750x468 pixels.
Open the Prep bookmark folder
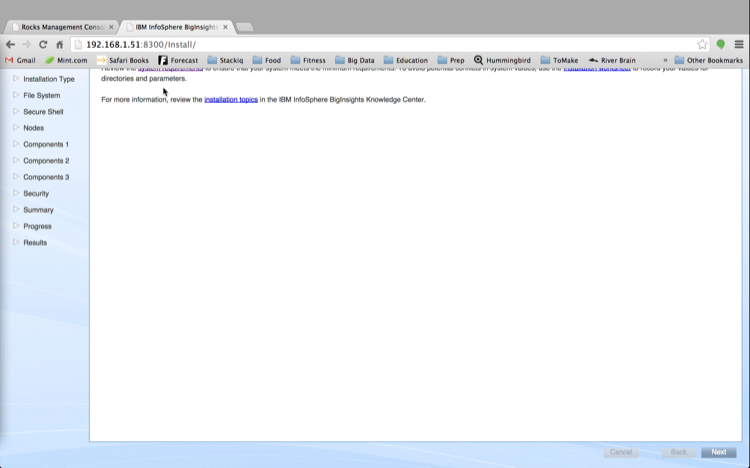pos(451,60)
